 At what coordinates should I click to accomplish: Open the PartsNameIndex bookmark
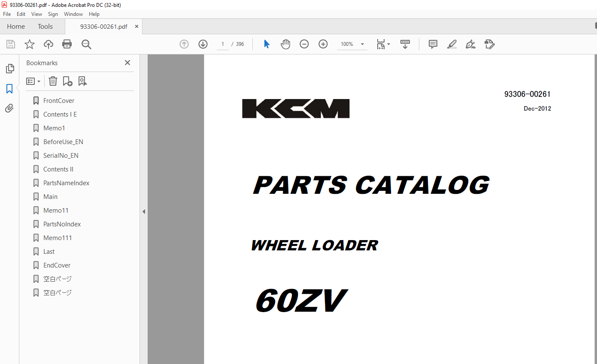(66, 183)
